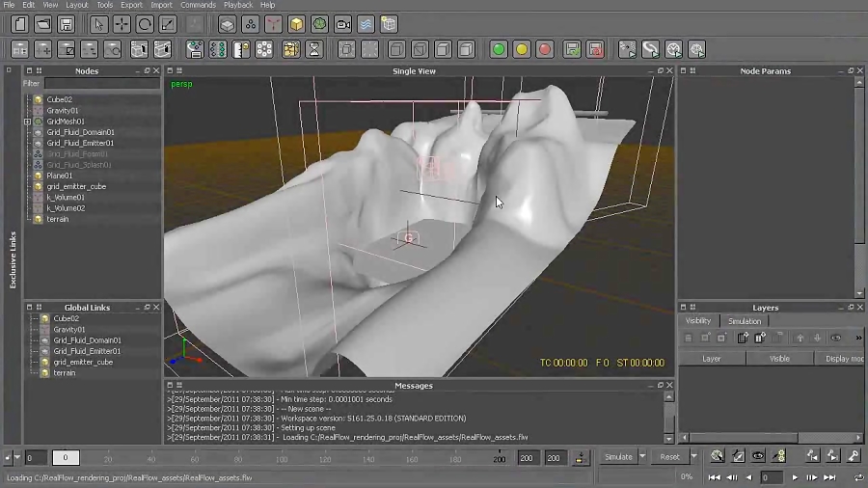Click the Exclusive Links side tab
Viewport: 868px width, 488px height.
pos(13,260)
